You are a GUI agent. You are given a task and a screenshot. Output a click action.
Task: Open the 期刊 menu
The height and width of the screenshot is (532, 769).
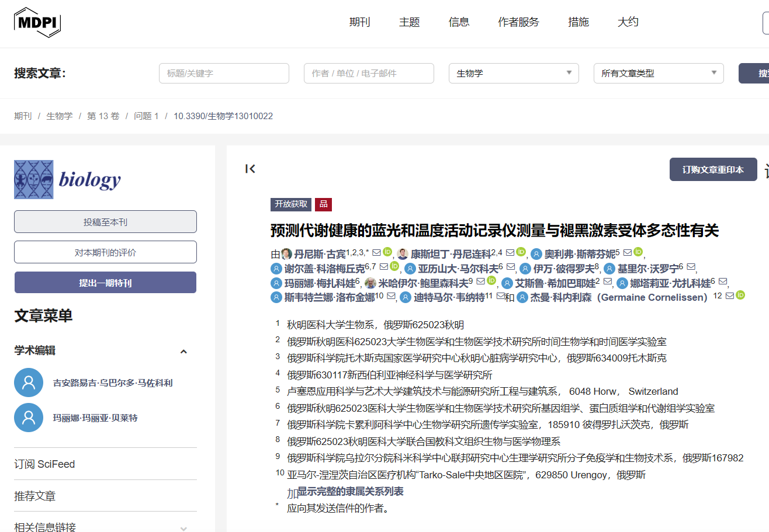(360, 22)
